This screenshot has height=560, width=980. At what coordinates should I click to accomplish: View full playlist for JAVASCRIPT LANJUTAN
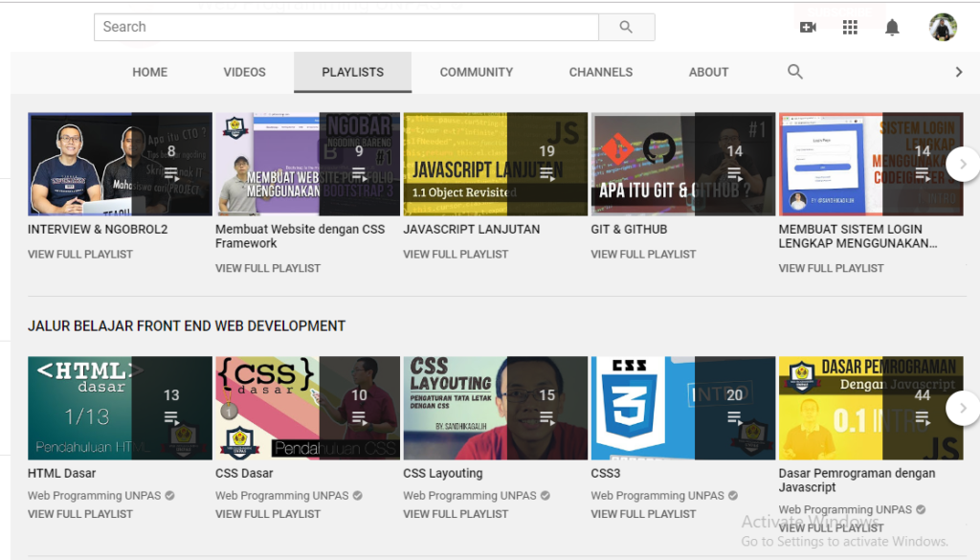tap(456, 255)
